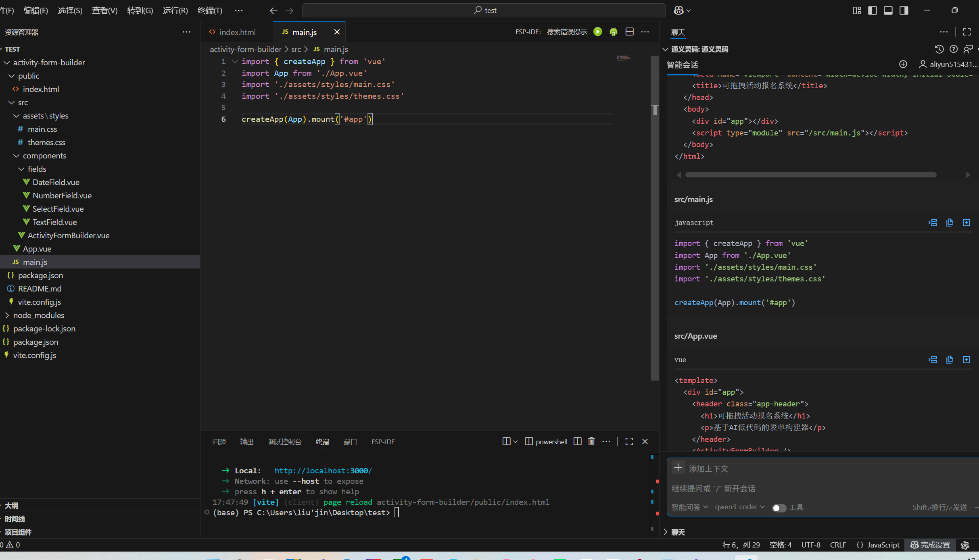
Task: Collapse the public folder
Action: [x=12, y=76]
